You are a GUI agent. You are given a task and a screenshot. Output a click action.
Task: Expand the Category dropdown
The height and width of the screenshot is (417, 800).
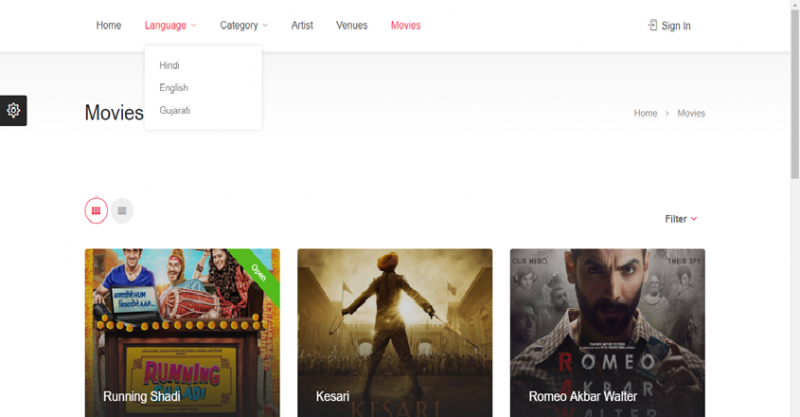pyautogui.click(x=244, y=26)
